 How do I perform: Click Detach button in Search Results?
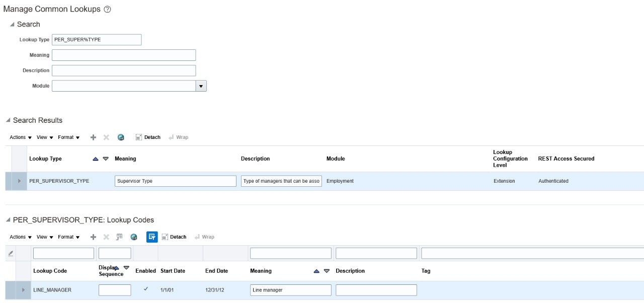point(148,137)
